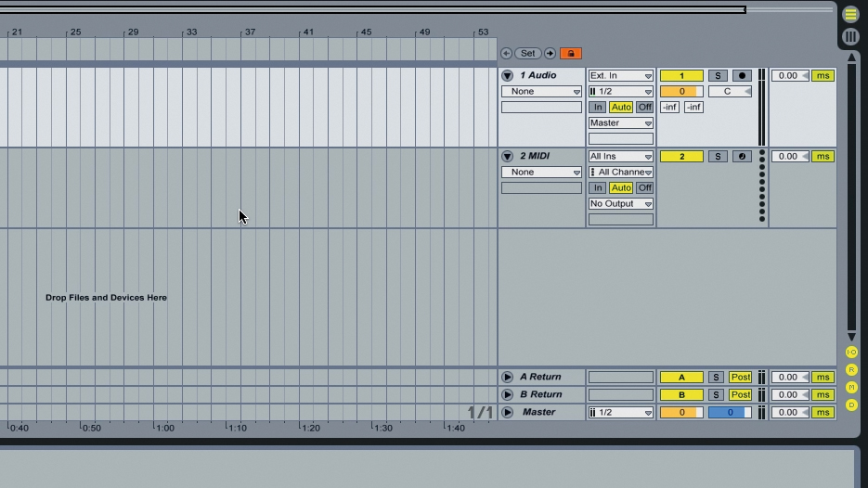This screenshot has width=868, height=488.
Task: Toggle track 1 activator button
Action: (x=681, y=76)
